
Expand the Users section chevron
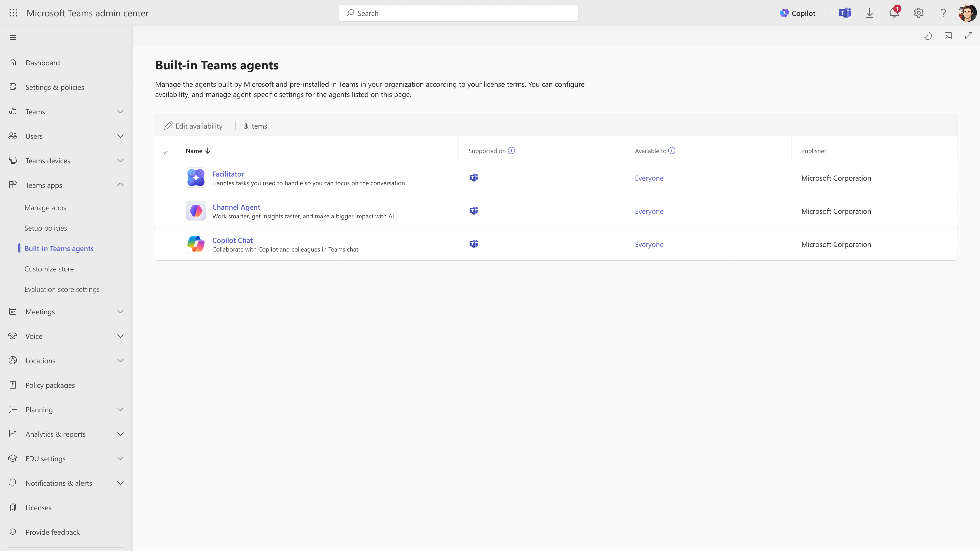click(120, 136)
